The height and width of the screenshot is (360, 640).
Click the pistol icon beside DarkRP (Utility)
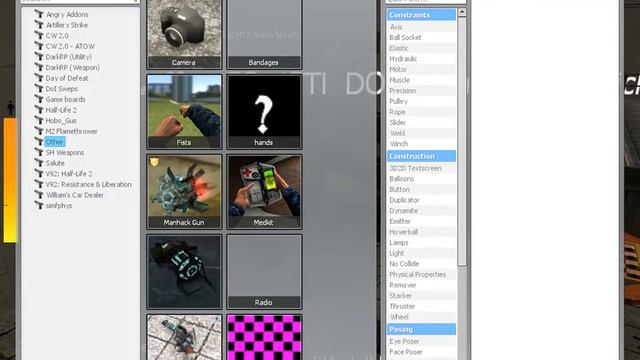(x=39, y=56)
